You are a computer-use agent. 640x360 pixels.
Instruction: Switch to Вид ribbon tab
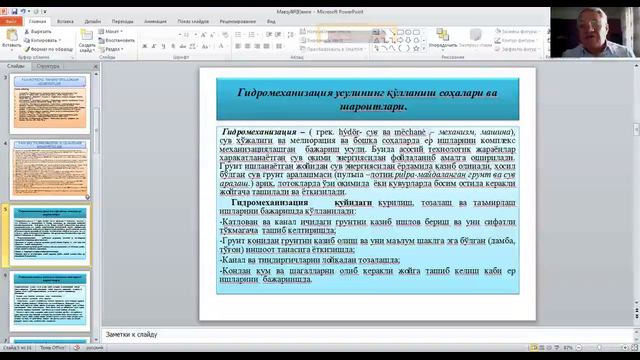(271, 21)
